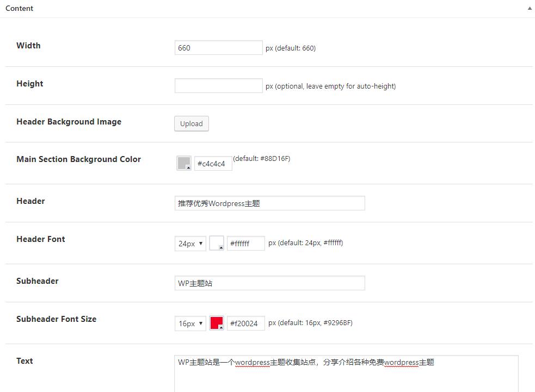Select the Width input showing 660
This screenshot has height=392, width=535.
point(218,47)
